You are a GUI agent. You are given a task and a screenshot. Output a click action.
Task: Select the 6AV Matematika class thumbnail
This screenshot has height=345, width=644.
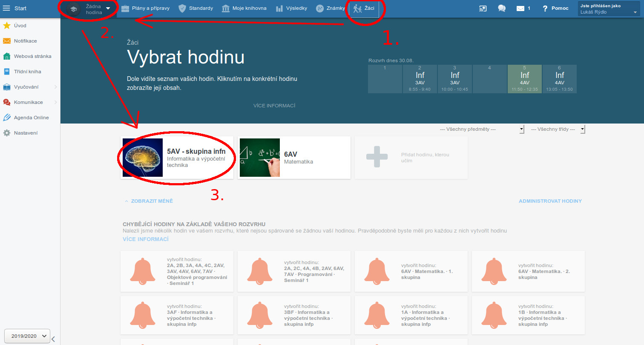pos(259,158)
